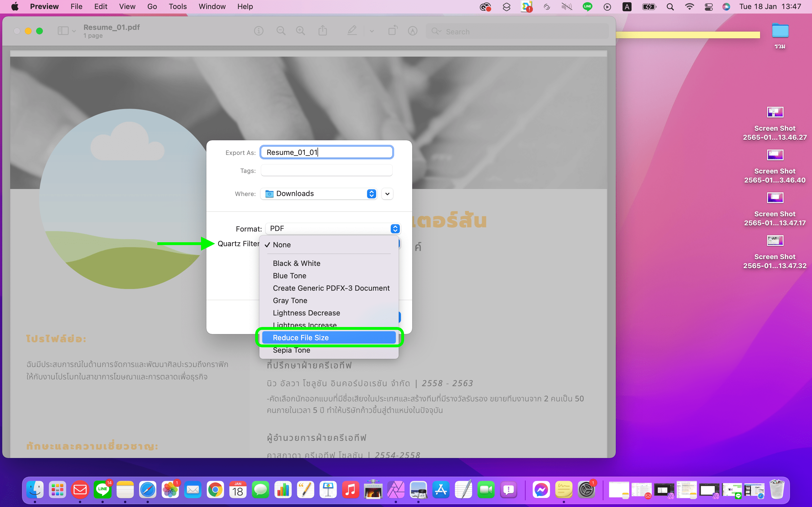Image resolution: width=812 pixels, height=507 pixels.
Task: Click the Tags input field
Action: 326,171
